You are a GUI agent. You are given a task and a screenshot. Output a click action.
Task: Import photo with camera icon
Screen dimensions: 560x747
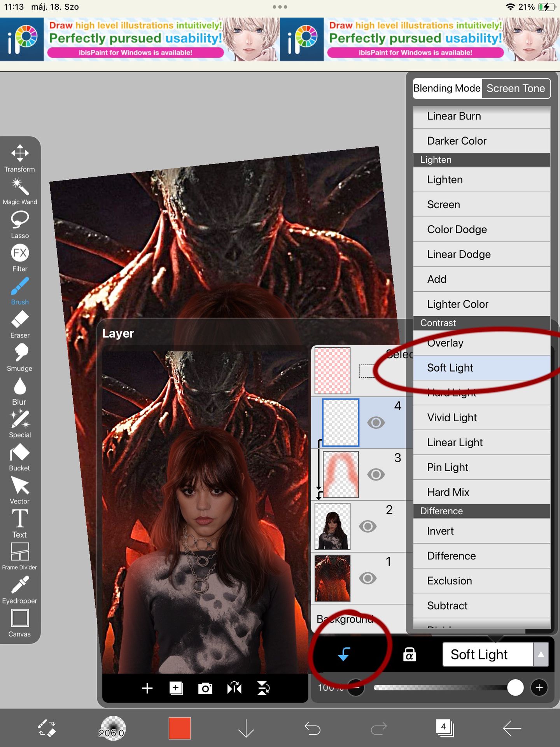pyautogui.click(x=205, y=688)
